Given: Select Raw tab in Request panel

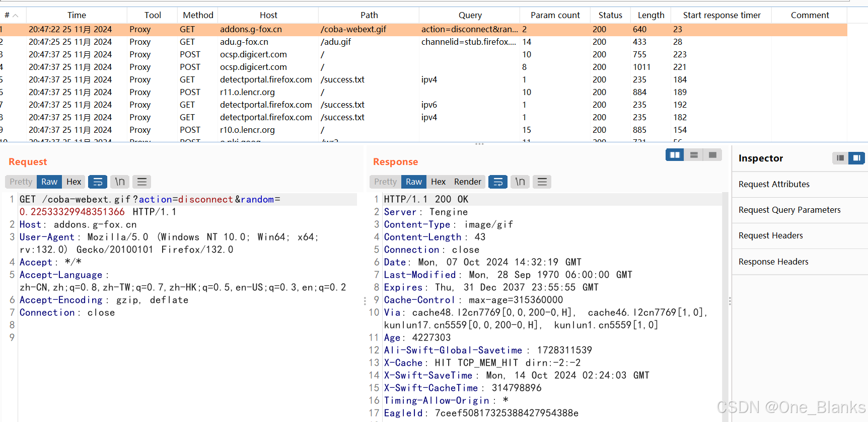Looking at the screenshot, I should 49,182.
